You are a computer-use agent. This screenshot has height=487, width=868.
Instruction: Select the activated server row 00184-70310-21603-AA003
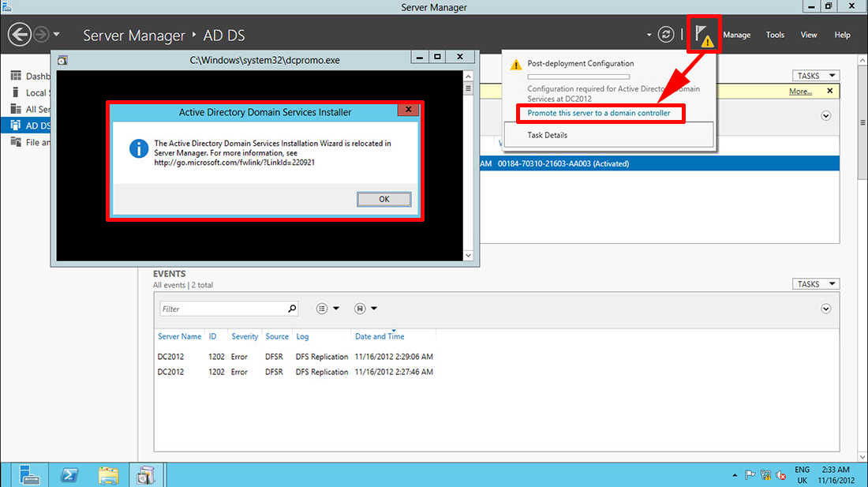[x=660, y=164]
